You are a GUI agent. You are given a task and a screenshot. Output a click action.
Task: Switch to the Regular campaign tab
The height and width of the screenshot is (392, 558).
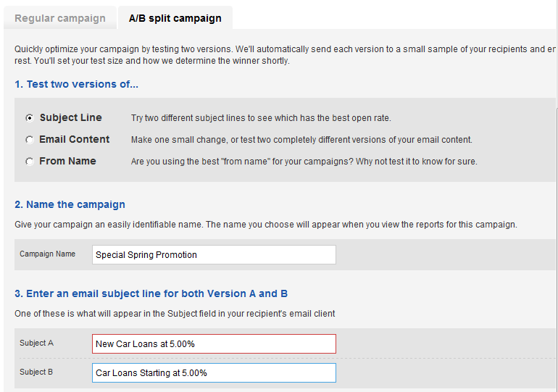(59, 18)
